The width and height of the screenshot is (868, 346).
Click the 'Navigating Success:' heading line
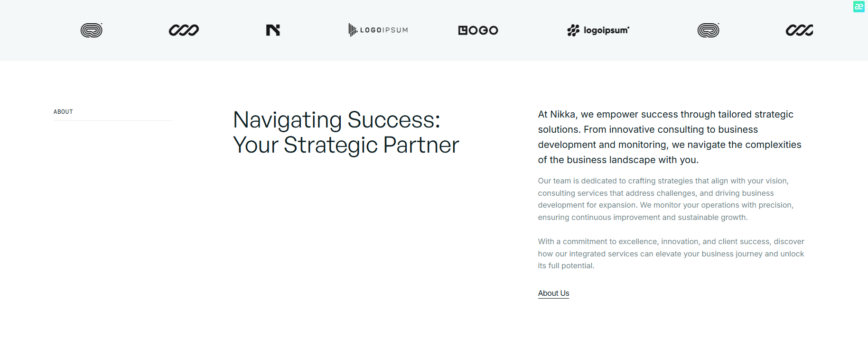click(336, 120)
